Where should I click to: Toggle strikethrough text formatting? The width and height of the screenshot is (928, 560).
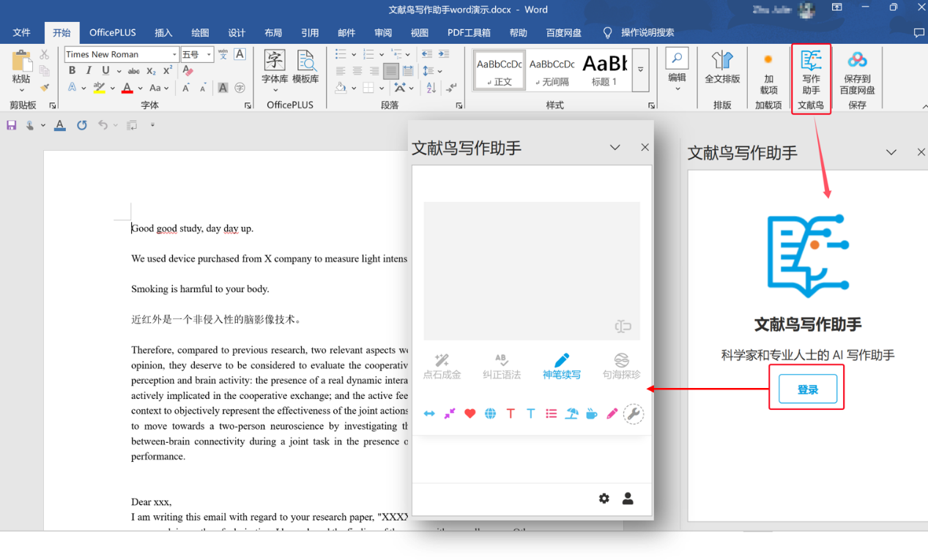[x=133, y=71]
